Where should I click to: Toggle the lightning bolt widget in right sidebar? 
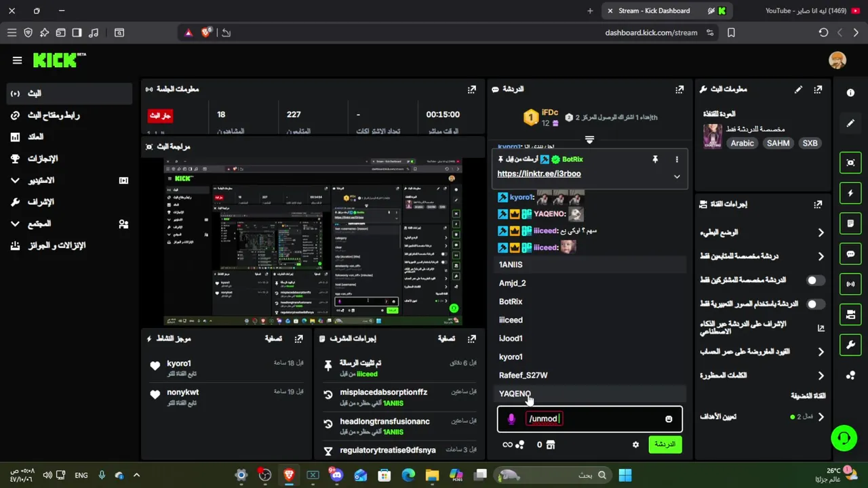coord(850,193)
